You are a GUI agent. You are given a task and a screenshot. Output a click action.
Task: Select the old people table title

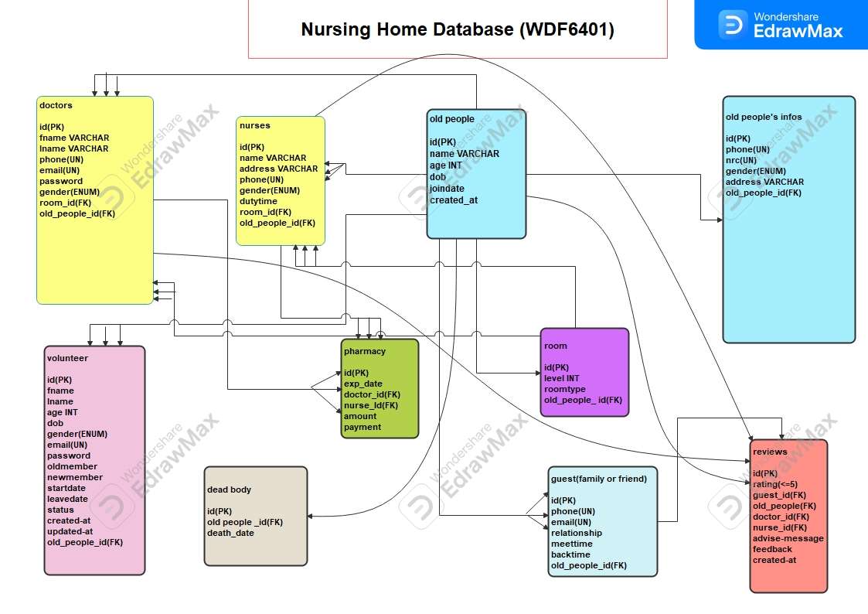pyautogui.click(x=452, y=119)
